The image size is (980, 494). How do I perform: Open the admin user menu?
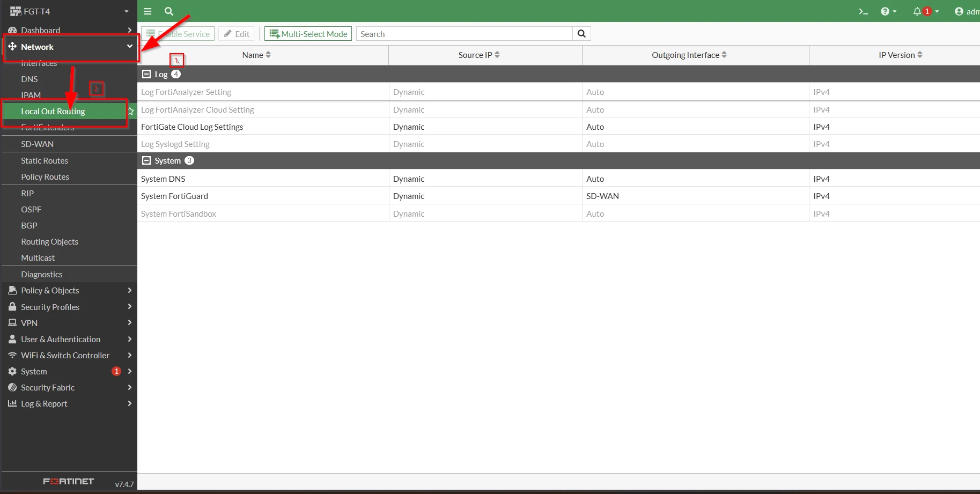(967, 11)
